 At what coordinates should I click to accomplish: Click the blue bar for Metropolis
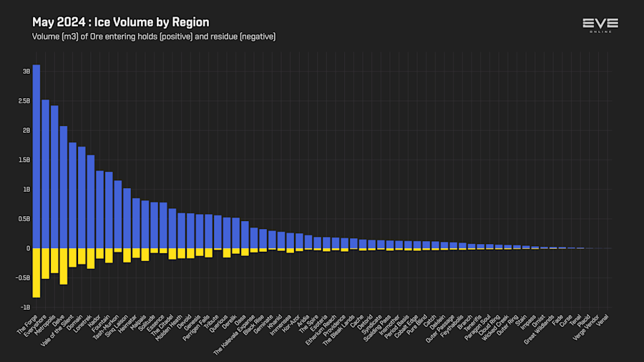point(54,177)
